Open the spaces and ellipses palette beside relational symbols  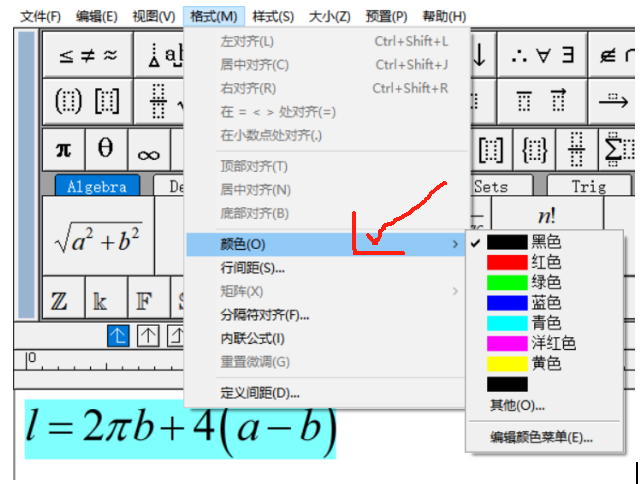tap(159, 54)
